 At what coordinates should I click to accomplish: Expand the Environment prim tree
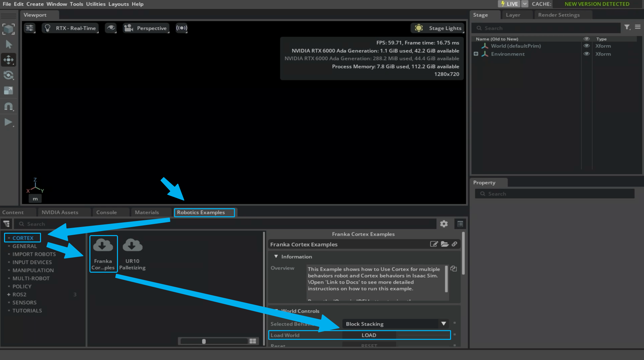(x=476, y=54)
